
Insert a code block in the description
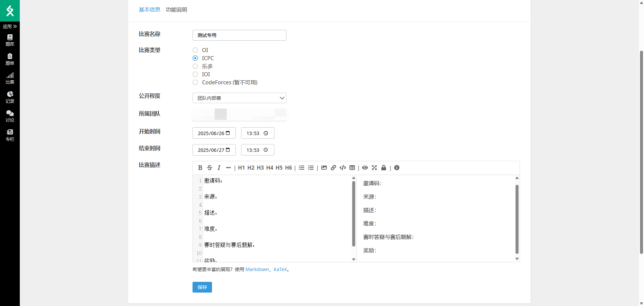342,168
